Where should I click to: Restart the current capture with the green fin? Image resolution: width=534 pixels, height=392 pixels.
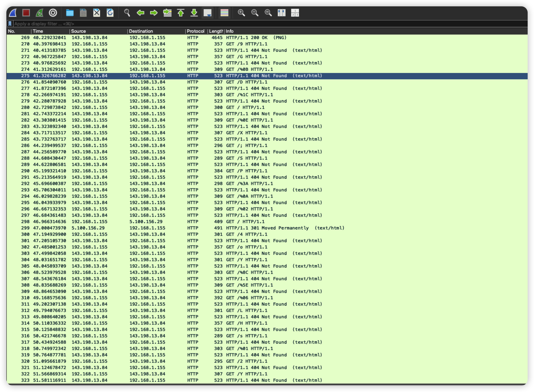(x=40, y=13)
